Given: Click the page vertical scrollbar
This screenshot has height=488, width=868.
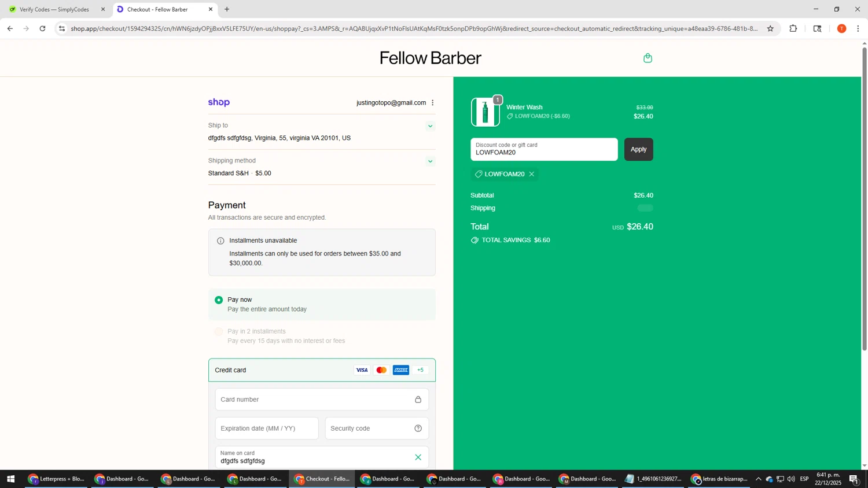Looking at the screenshot, I should [x=865, y=198].
